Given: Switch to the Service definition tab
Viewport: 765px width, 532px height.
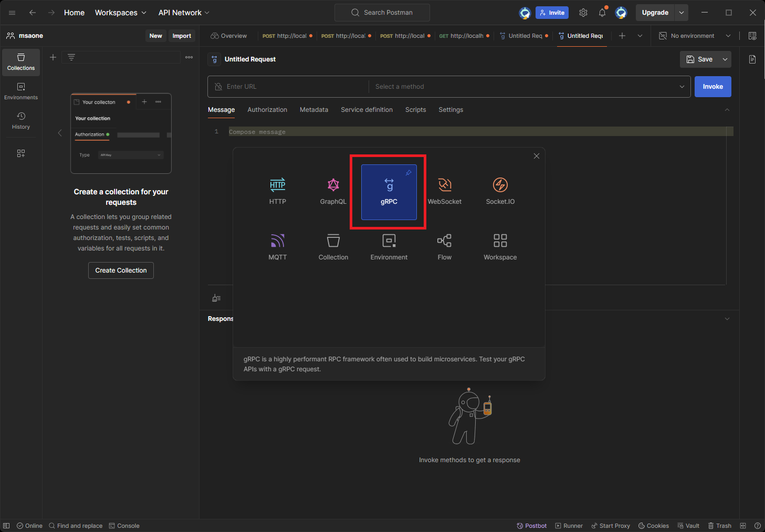Looking at the screenshot, I should 366,110.
